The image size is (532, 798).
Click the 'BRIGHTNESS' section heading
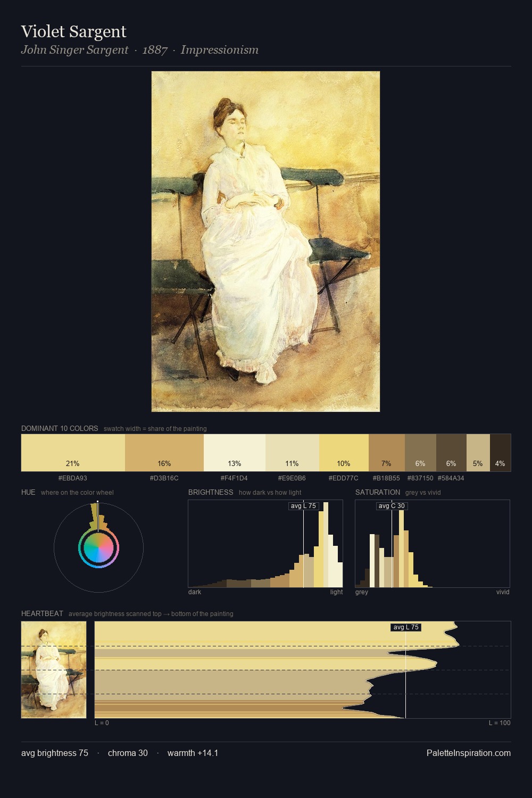[211, 492]
